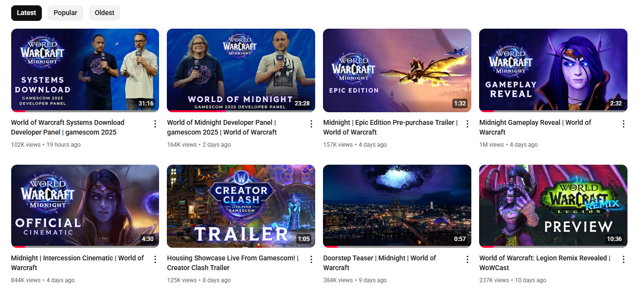Screen dimensions: 644x291
Task: Open title link 'World of Midnight Developer Panel'
Action: tap(222, 127)
